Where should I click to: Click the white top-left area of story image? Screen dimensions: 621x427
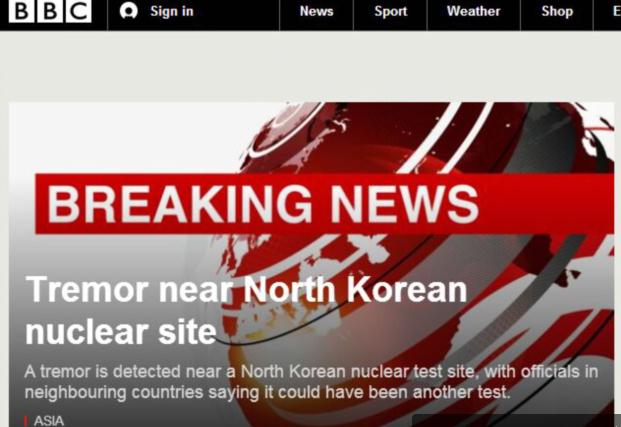point(119,137)
